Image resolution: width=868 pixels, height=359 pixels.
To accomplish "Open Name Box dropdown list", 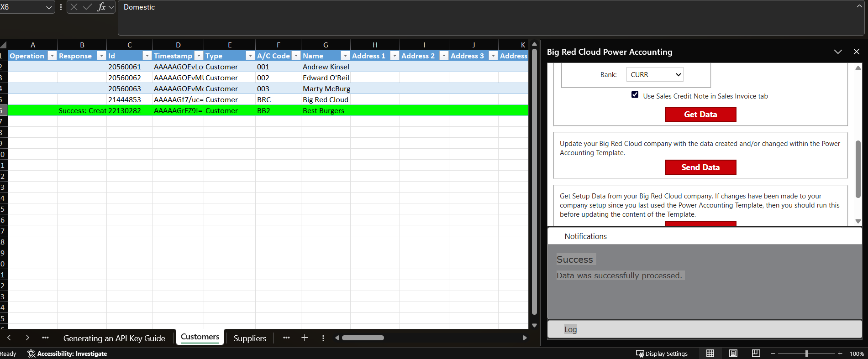I will [49, 7].
